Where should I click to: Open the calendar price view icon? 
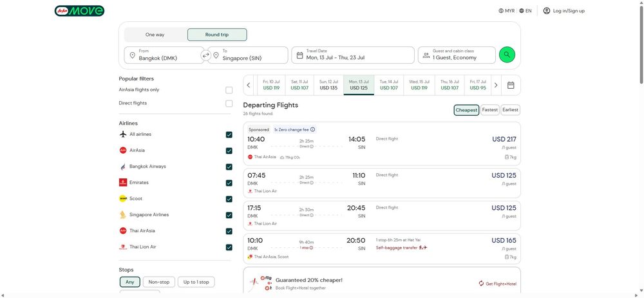tap(511, 85)
